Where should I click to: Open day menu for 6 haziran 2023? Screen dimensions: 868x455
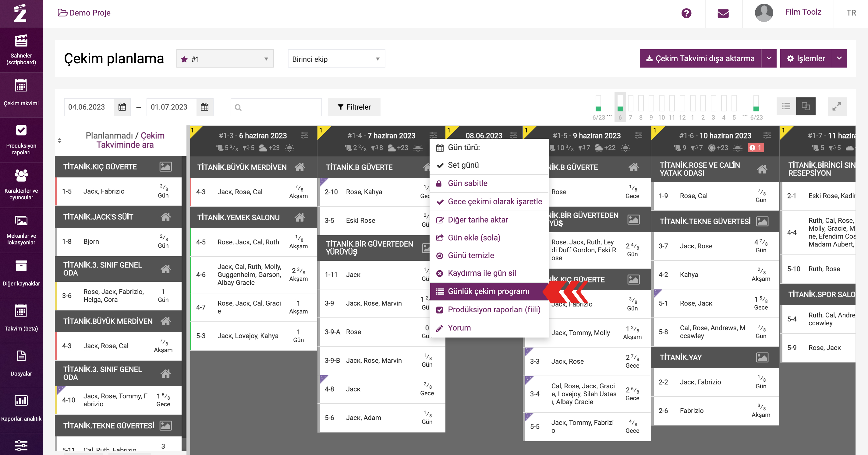[305, 135]
